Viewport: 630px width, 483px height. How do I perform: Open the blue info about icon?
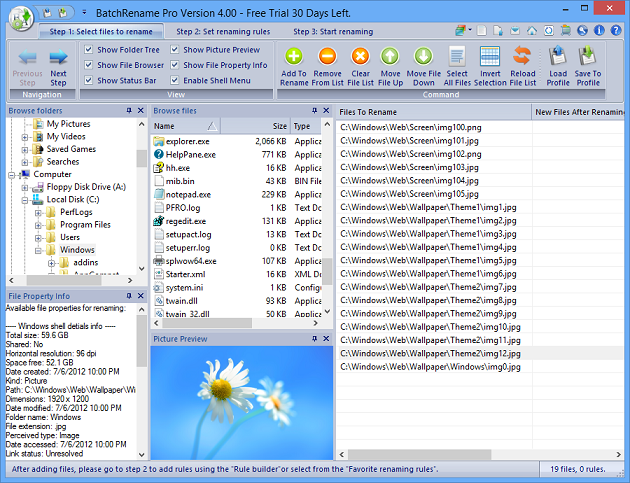[599, 31]
